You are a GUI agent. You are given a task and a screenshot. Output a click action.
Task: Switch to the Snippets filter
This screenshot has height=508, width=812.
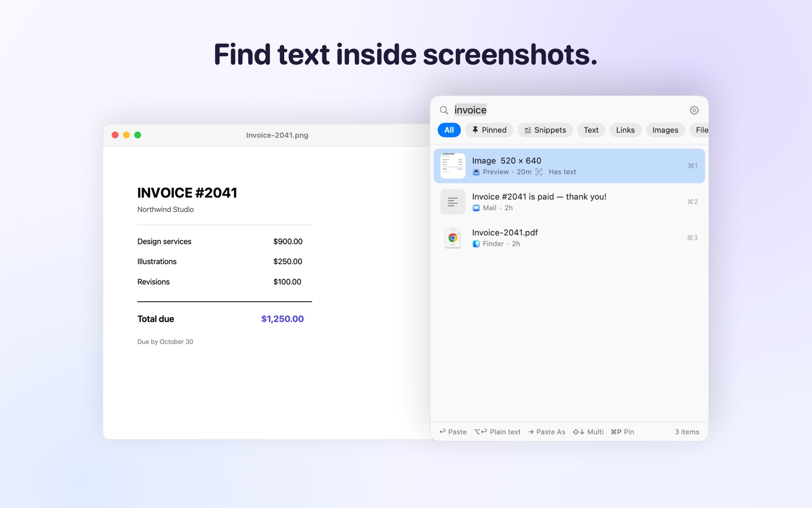tap(545, 130)
